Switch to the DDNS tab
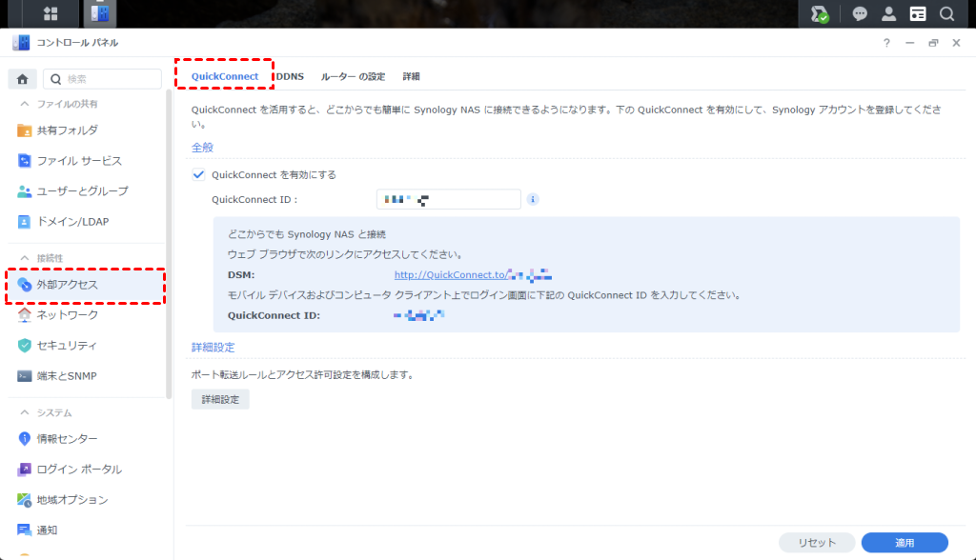The image size is (976, 560). coord(290,76)
